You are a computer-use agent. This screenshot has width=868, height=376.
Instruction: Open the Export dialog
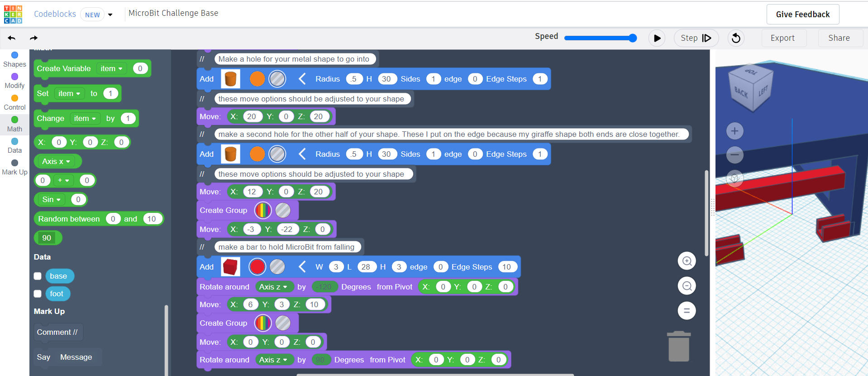tap(782, 38)
